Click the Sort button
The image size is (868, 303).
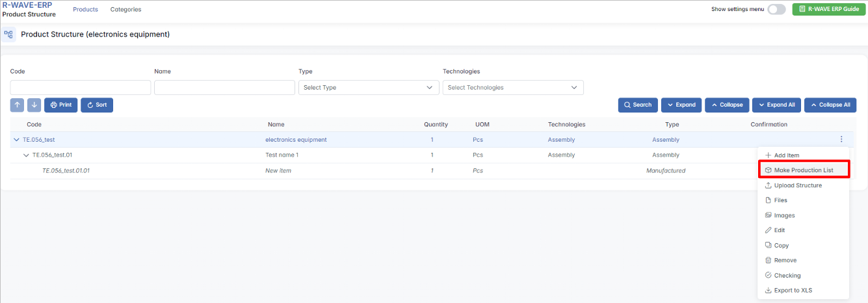point(97,105)
